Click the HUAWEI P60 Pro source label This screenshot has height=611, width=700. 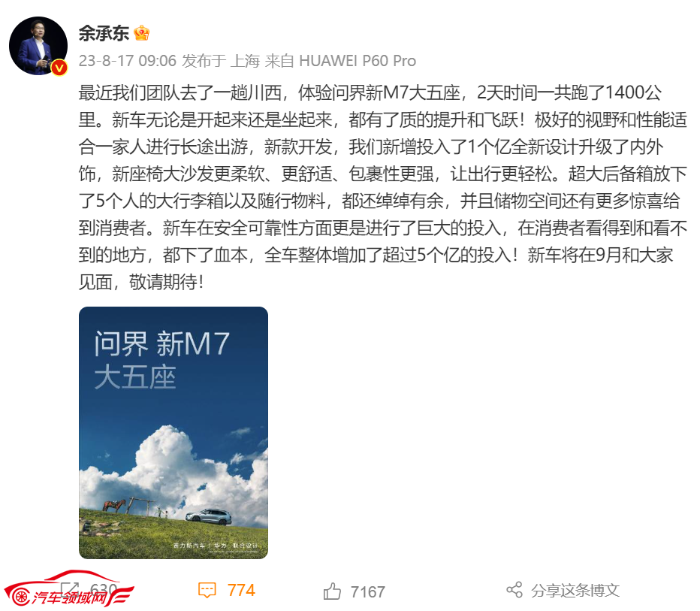pyautogui.click(x=358, y=61)
